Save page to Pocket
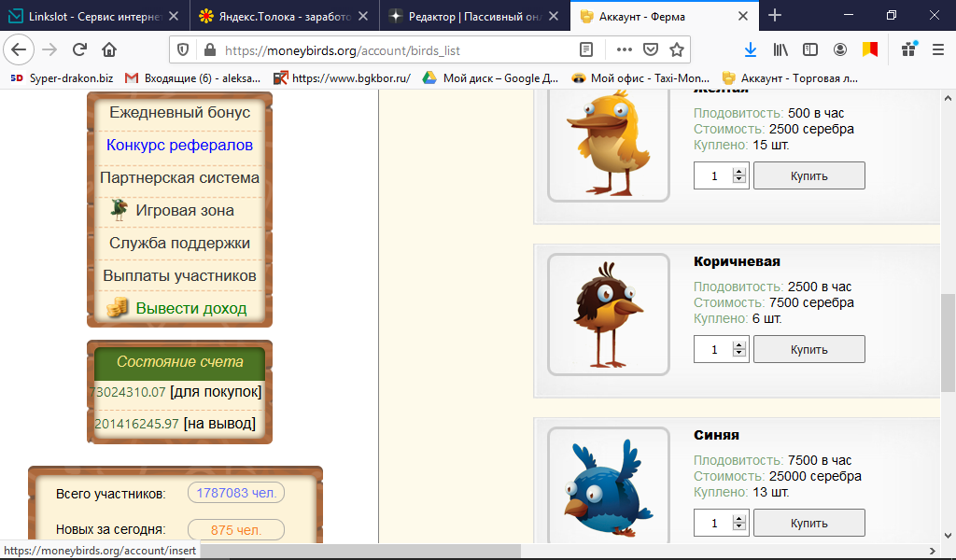The height and width of the screenshot is (560, 956). [651, 50]
